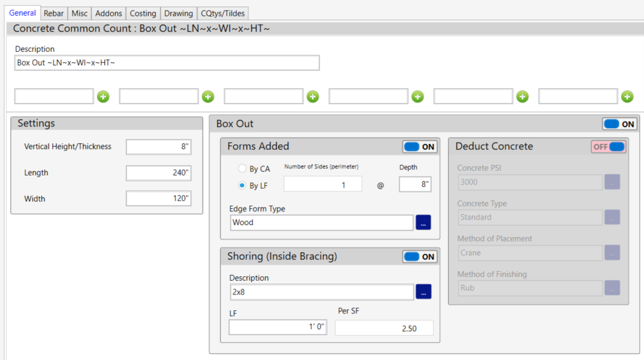Viewport: 644px width, 360px height.
Task: Select the By LF radio button
Action: 243,185
